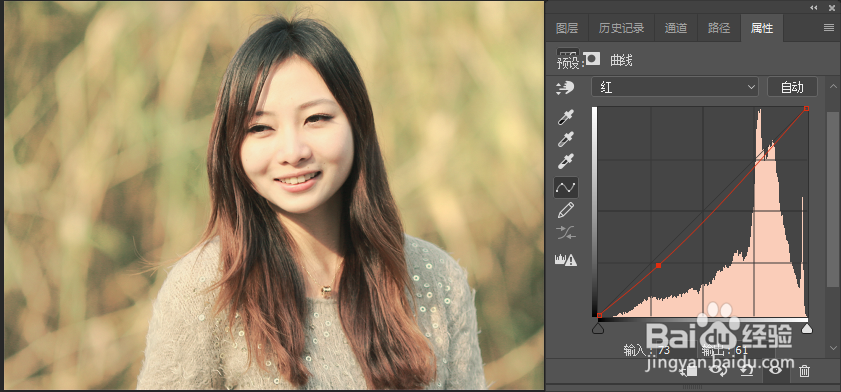This screenshot has height=392, width=841.
Task: Click the histogram accuracy warning icon
Action: 566,260
